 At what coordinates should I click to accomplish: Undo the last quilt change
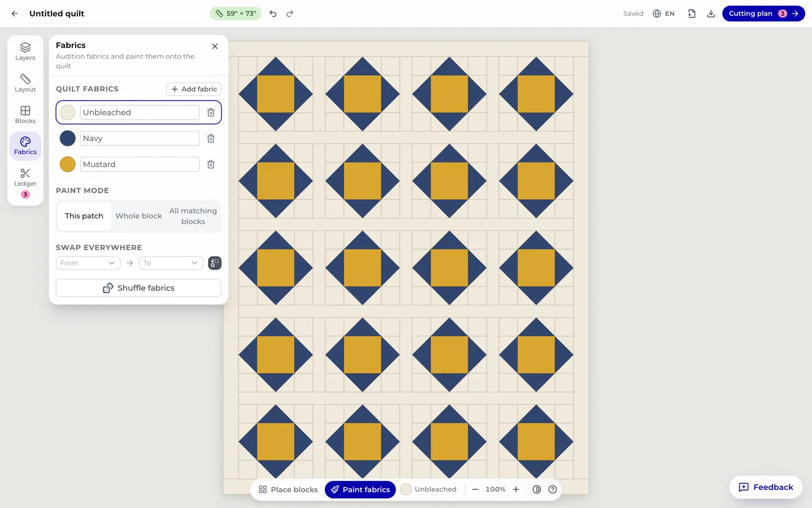point(273,14)
